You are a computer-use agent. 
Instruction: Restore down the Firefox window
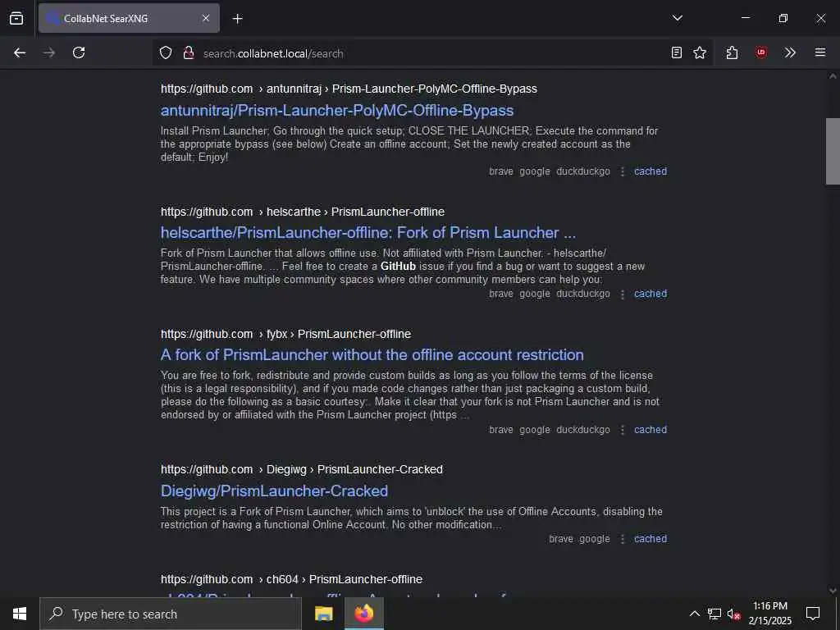(x=783, y=18)
